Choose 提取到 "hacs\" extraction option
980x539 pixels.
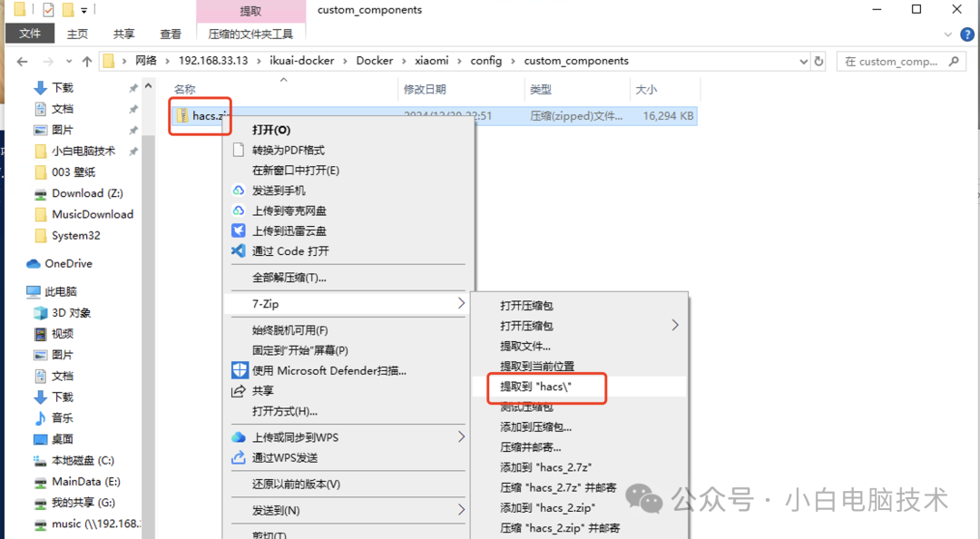[x=545, y=387]
